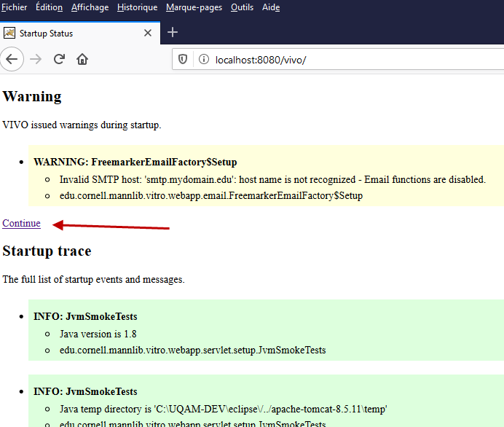Image resolution: width=504 pixels, height=427 pixels.
Task: Open the Marque-pages menu
Action: click(194, 7)
